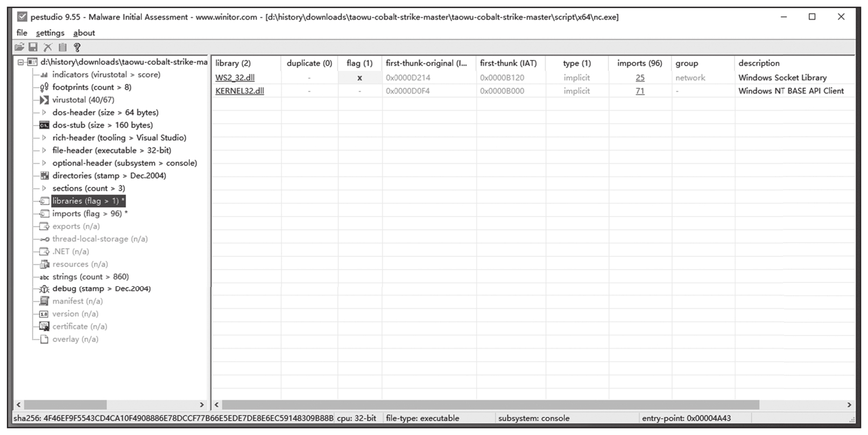Click entry-point 0x00004A43 status text
Viewport: 868px width, 435px height.
click(x=687, y=418)
